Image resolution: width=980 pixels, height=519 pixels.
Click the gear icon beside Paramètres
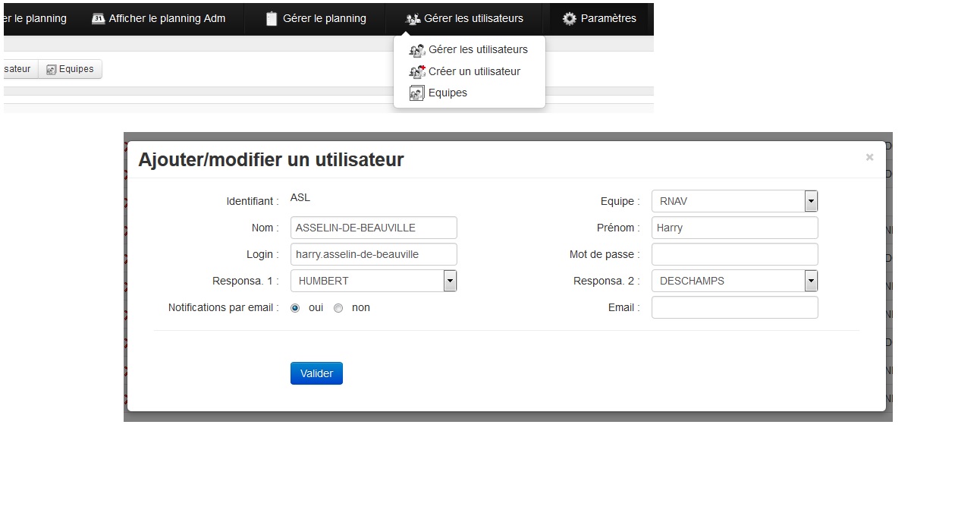[x=568, y=18]
